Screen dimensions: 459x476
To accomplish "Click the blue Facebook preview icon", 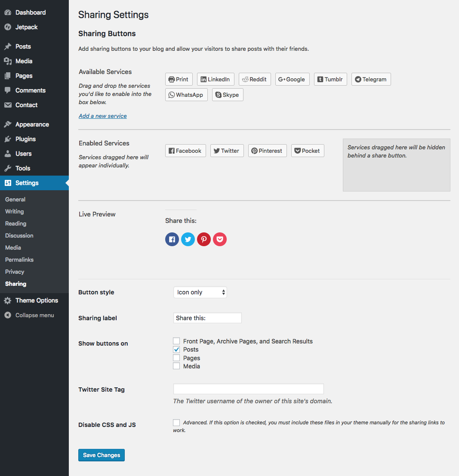I will click(172, 239).
